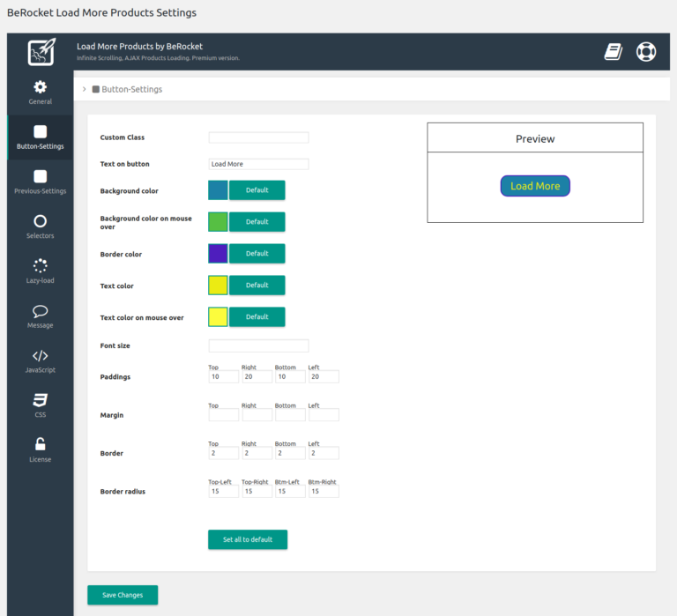Viewport: 677px width, 616px height.
Task: Open the Text color on mouse over swatch
Action: tap(218, 317)
